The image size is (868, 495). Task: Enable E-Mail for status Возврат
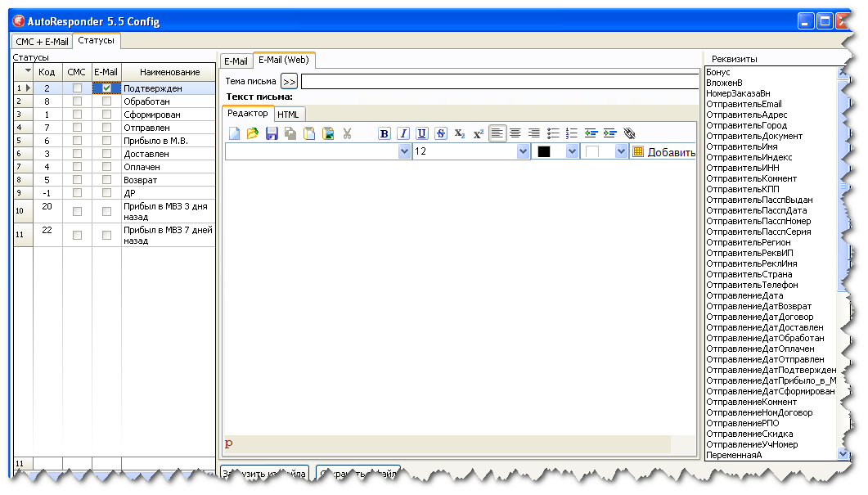107,180
